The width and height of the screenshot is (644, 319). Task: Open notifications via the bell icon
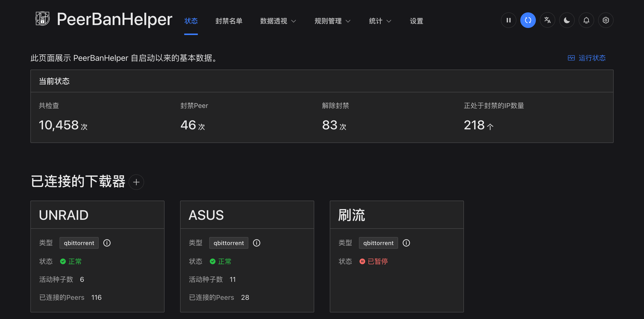coord(586,20)
